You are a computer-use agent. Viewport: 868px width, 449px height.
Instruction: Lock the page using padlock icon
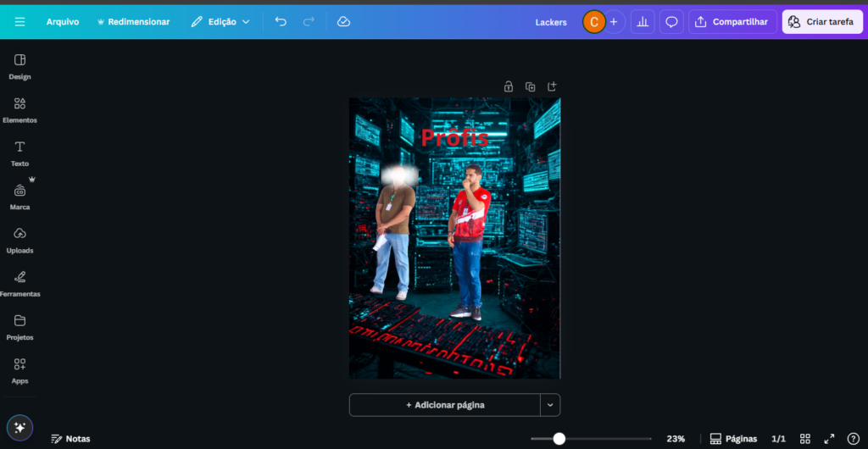coord(509,86)
